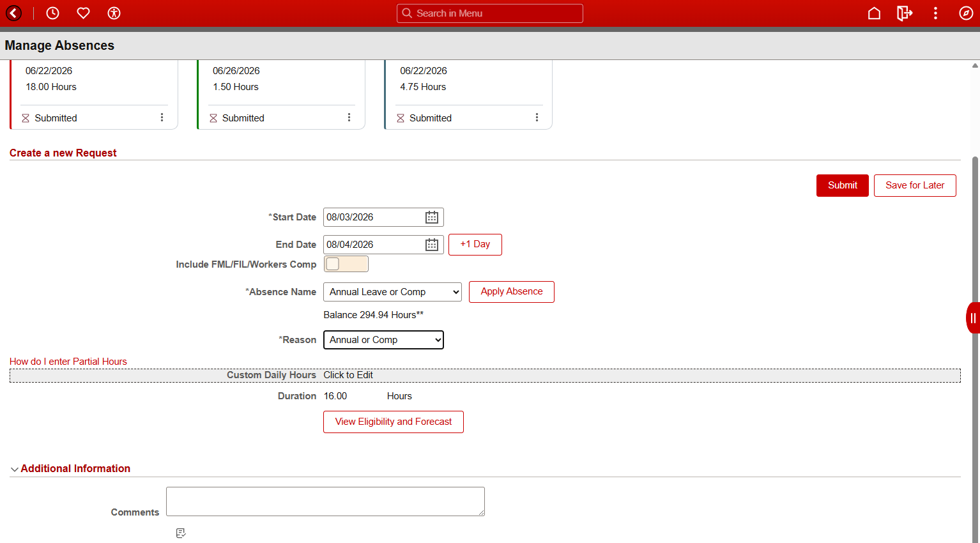The height and width of the screenshot is (543, 980).
Task: Open End Date calendar picker
Action: click(432, 245)
